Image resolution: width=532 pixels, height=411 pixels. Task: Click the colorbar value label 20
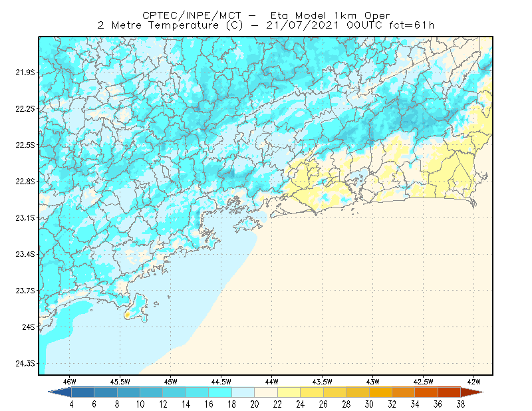[255, 404]
